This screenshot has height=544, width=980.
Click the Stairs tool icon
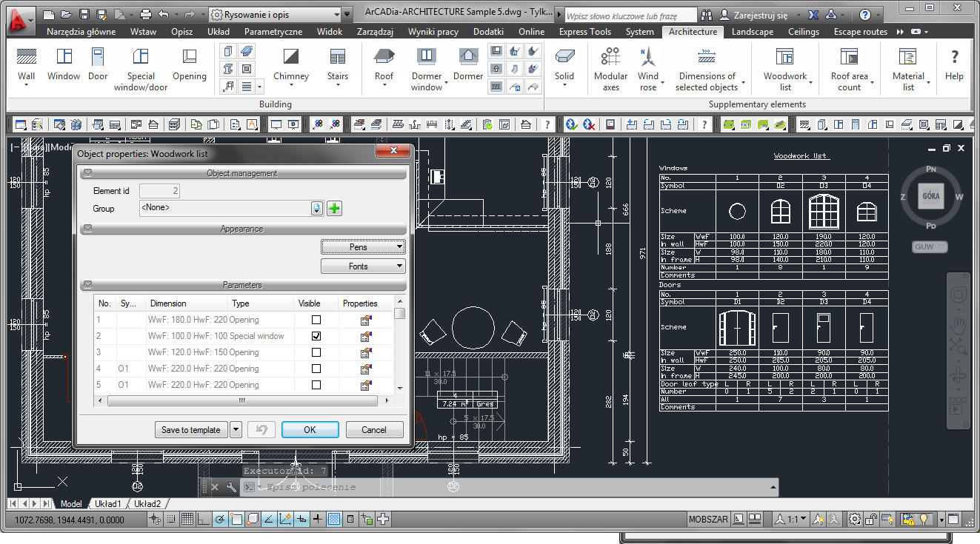point(337,64)
